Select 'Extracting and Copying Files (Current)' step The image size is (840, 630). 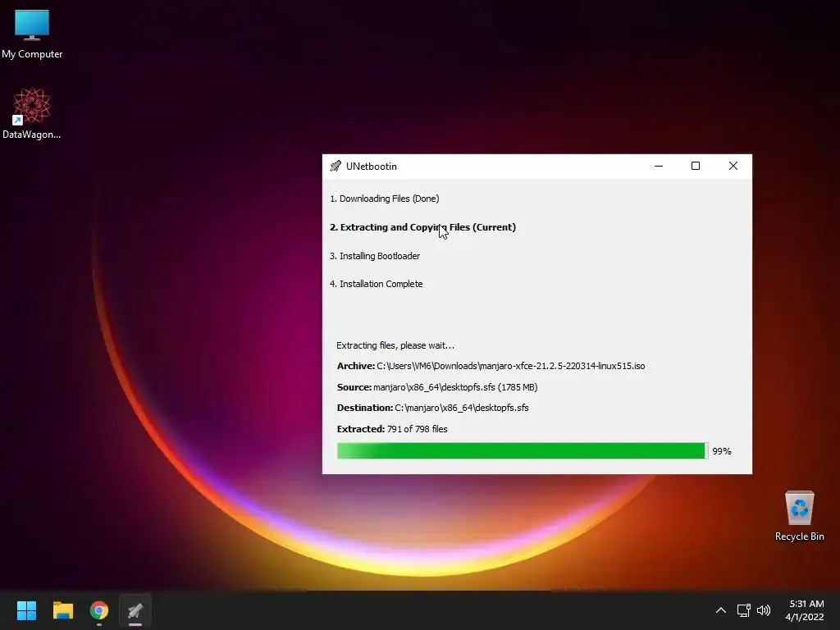point(422,228)
